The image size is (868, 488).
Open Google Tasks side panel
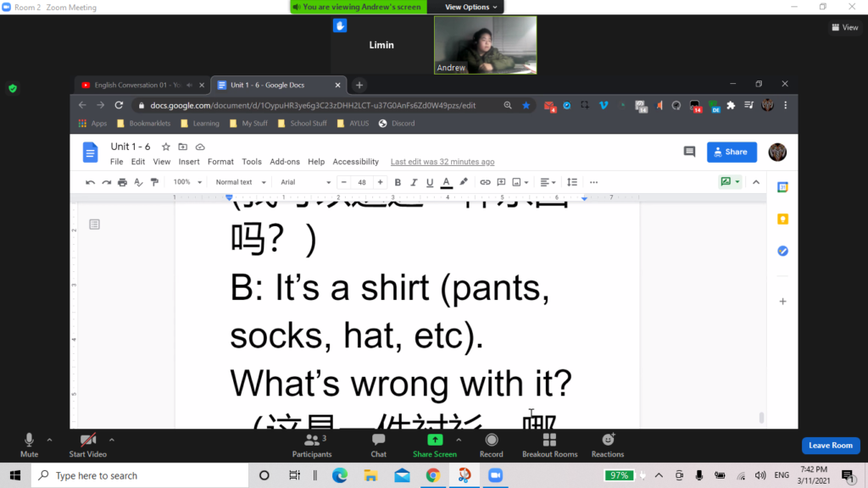click(782, 251)
